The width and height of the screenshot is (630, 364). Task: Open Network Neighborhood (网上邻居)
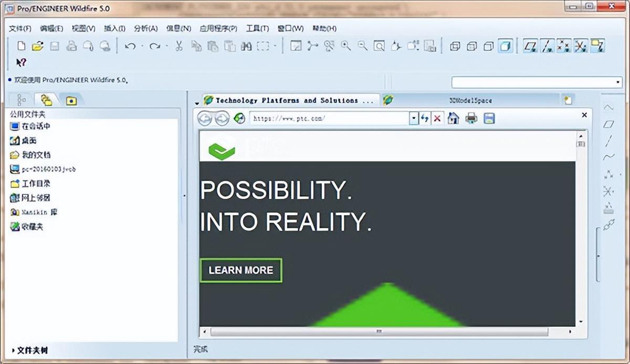tap(30, 198)
